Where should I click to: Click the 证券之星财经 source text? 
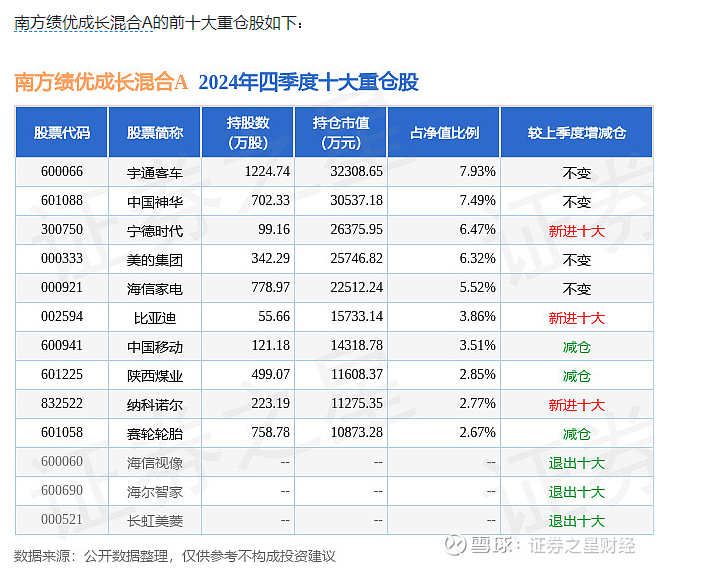[581, 546]
